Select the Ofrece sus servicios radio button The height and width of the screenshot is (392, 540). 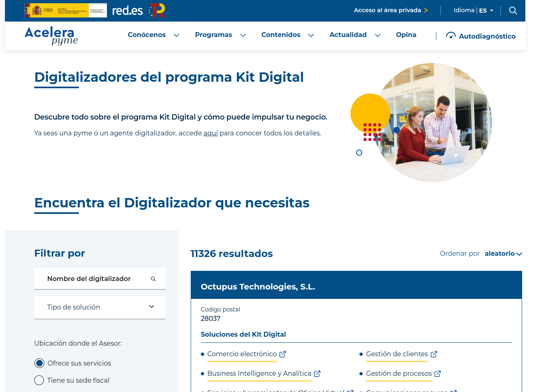pos(39,363)
